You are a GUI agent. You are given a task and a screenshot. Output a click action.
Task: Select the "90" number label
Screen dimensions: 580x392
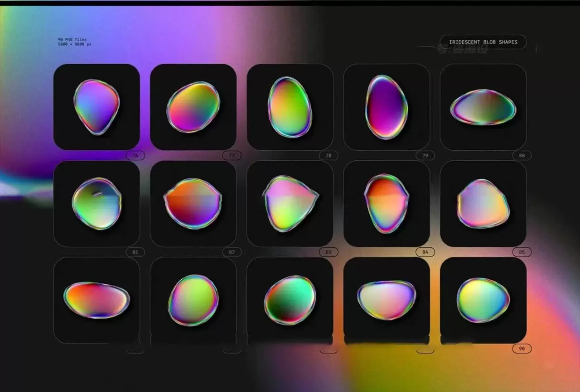pos(522,349)
